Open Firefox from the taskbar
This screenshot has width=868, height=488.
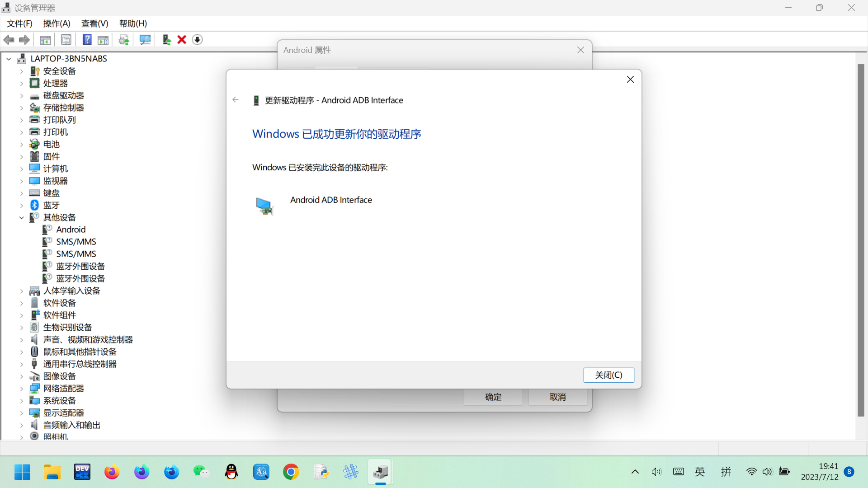pos(112,472)
